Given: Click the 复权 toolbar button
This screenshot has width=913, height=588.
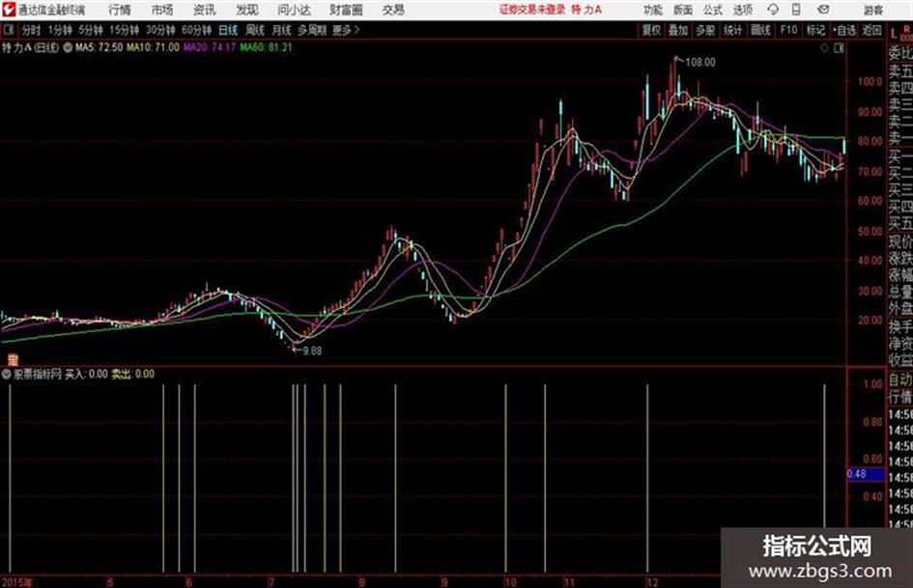Looking at the screenshot, I should pyautogui.click(x=651, y=30).
